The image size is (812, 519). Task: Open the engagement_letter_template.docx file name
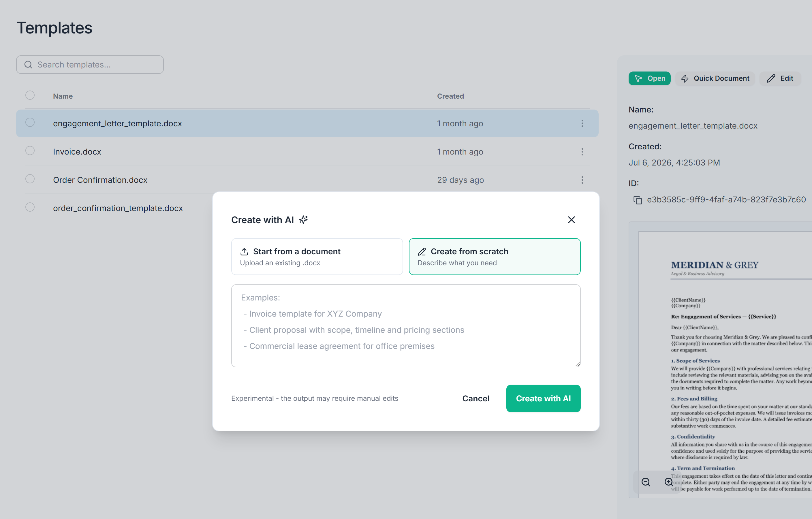[x=117, y=124]
